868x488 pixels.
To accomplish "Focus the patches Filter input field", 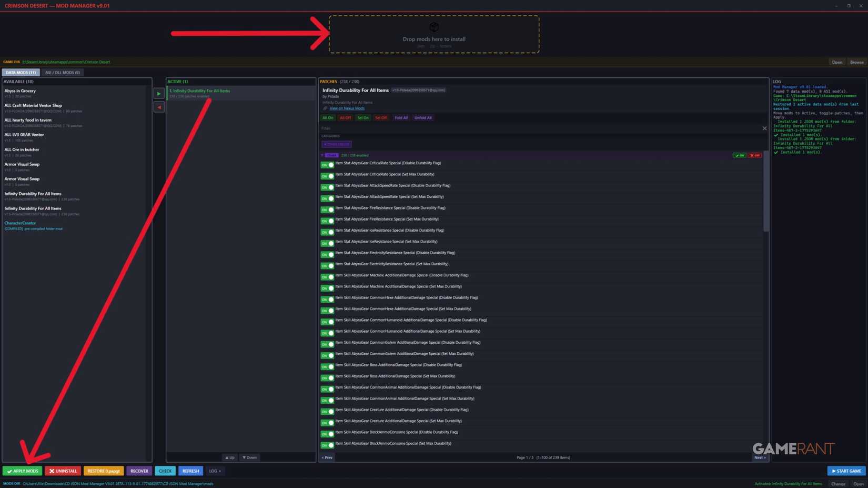I will pyautogui.click(x=540, y=128).
